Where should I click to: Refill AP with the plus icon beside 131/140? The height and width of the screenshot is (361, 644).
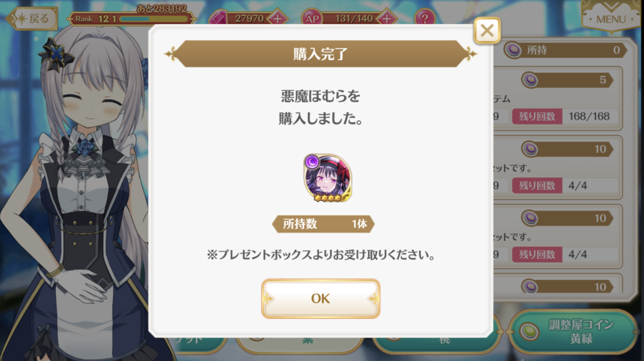click(x=387, y=18)
